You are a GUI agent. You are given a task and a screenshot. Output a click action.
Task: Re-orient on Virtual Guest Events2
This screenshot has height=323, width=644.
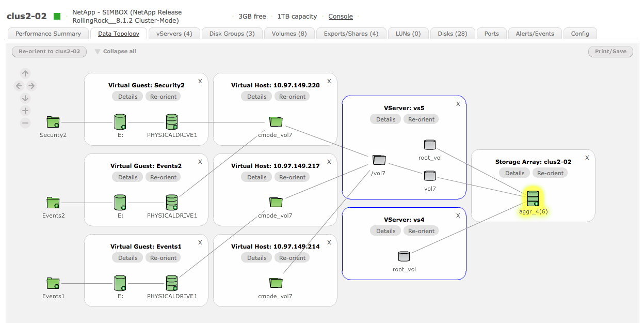[163, 177]
